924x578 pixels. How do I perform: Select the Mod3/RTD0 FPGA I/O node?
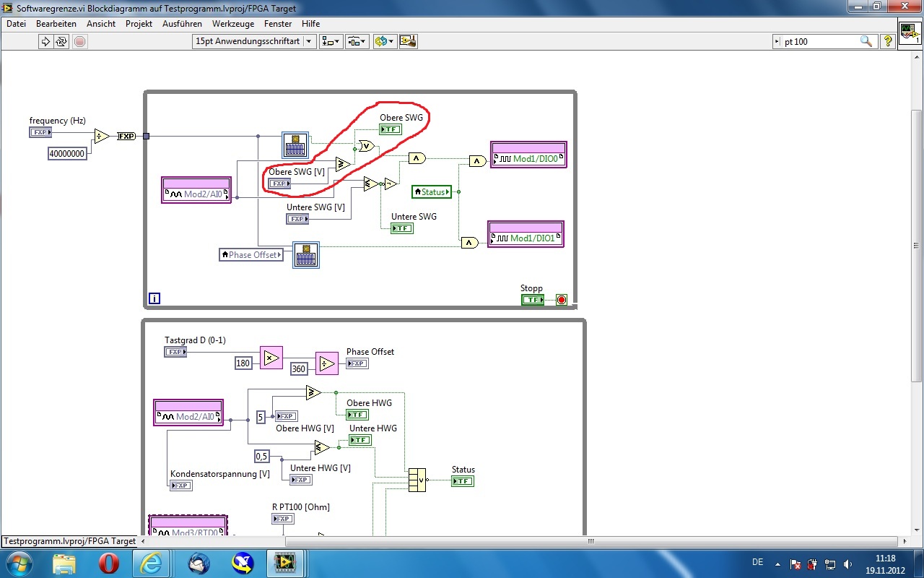[x=188, y=525]
